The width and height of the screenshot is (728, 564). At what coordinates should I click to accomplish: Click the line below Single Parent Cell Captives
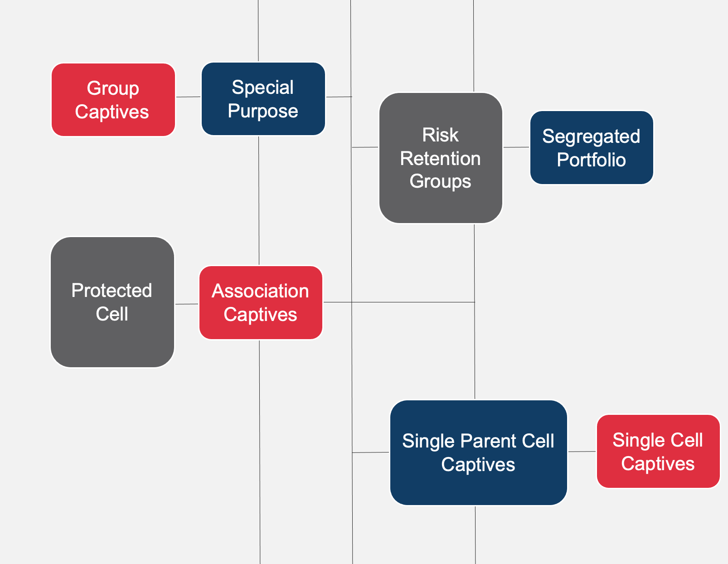click(x=476, y=535)
